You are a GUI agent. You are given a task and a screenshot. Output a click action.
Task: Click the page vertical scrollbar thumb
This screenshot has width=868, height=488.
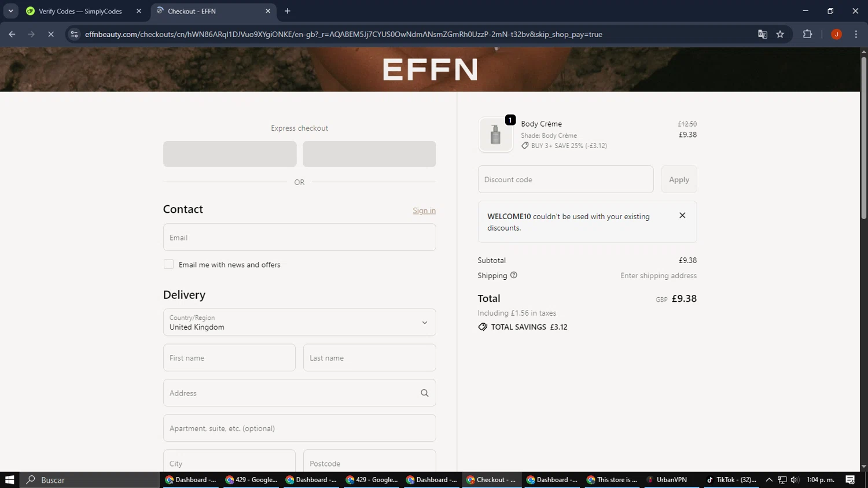pos(863,138)
